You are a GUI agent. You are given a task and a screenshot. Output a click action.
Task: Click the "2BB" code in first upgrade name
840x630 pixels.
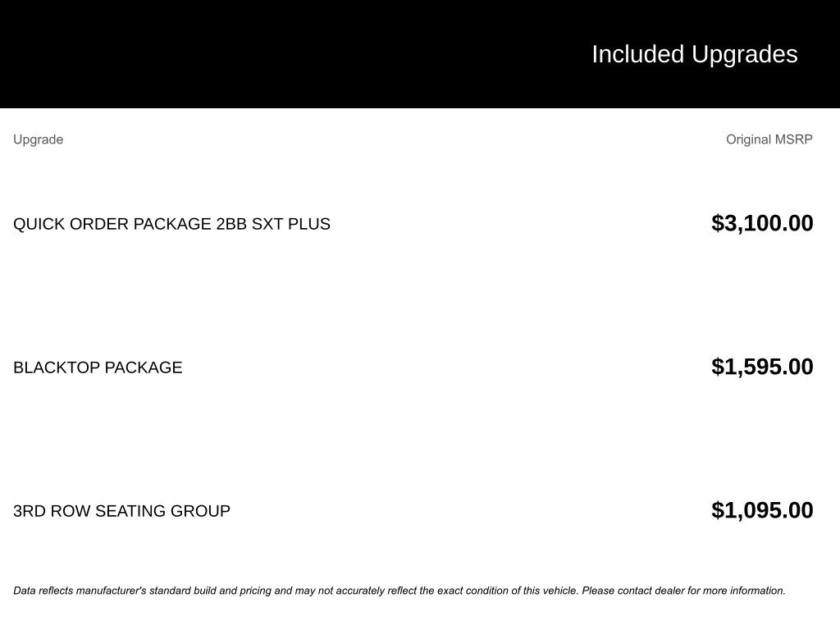click(231, 224)
